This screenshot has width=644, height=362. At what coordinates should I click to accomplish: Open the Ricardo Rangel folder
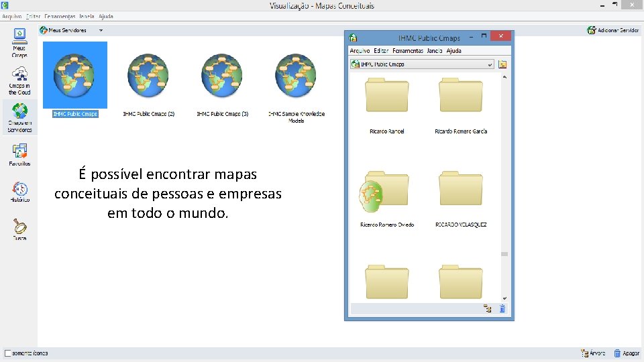click(x=386, y=95)
